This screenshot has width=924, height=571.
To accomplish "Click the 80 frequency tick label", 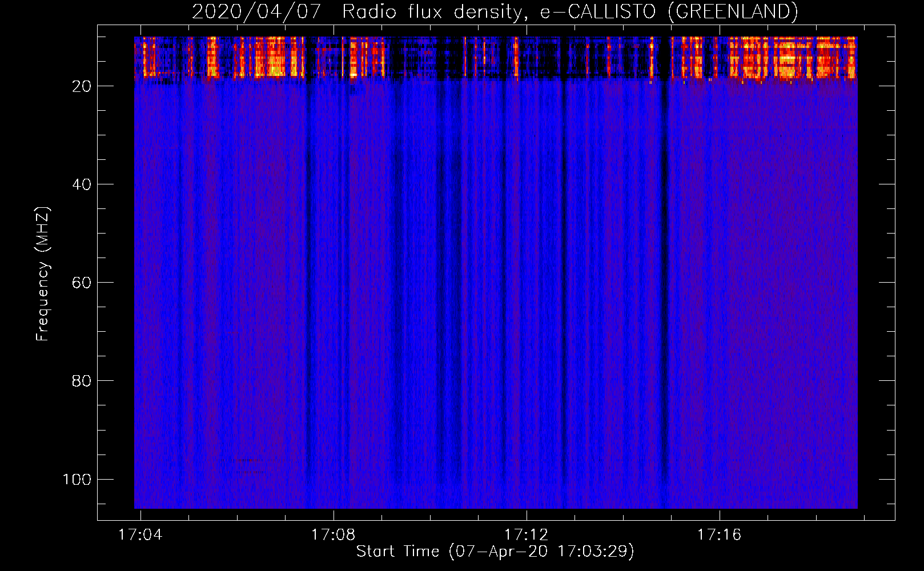I will [82, 381].
